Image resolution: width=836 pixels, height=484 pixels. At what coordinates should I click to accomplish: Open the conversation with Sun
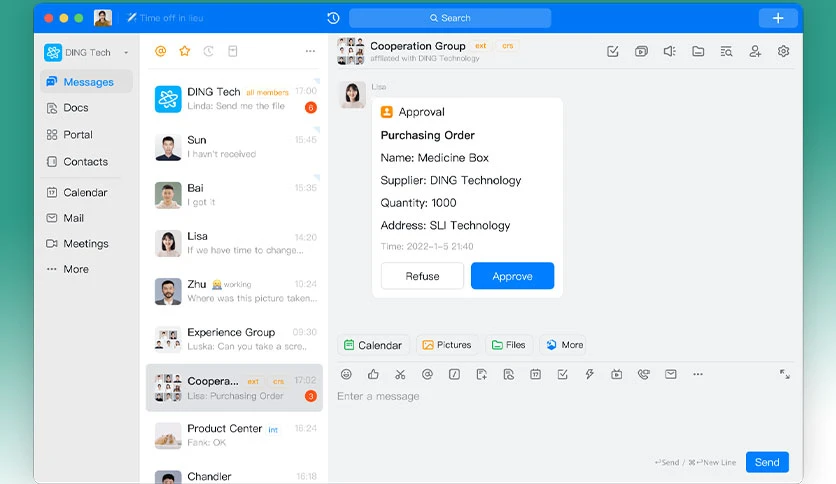pyautogui.click(x=234, y=147)
